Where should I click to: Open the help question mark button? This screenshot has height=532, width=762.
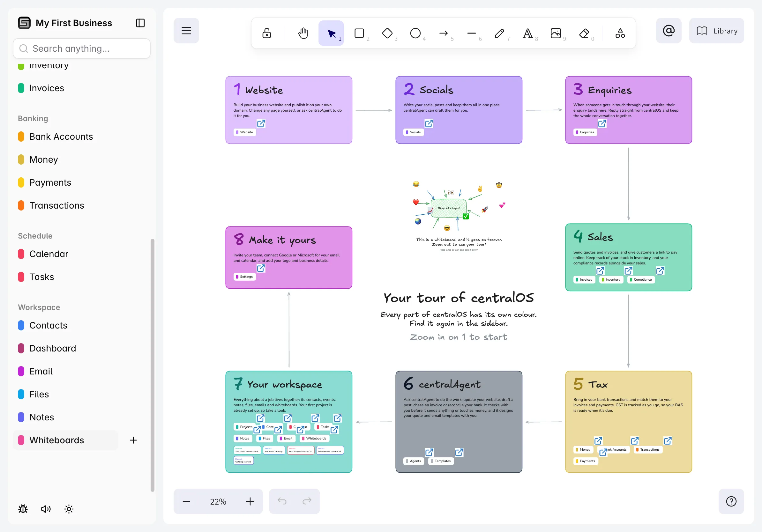pos(731,501)
